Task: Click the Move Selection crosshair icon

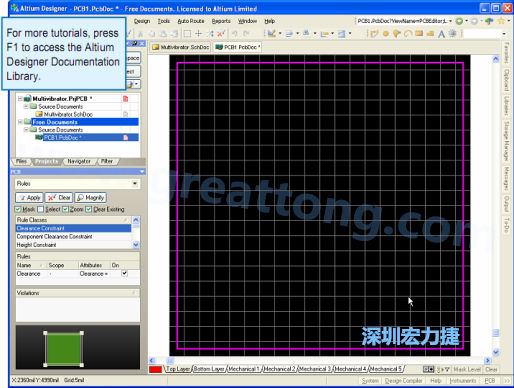Action: coord(198,33)
